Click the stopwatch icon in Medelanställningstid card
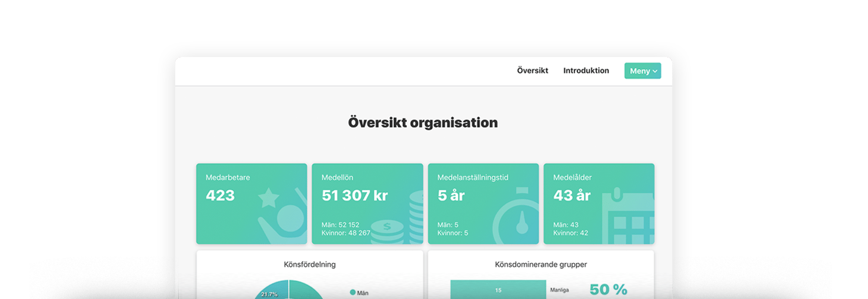The width and height of the screenshot is (868, 299). click(516, 216)
